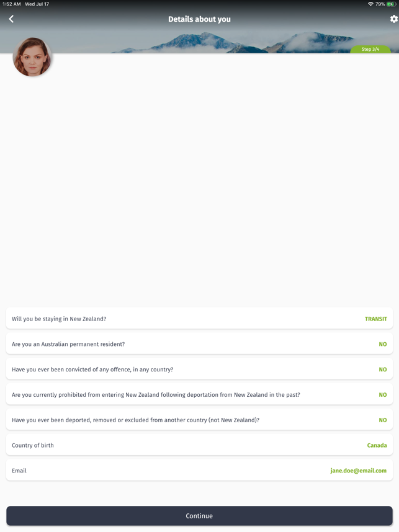Tap the Step 3/4 progress badge
Viewport: 399px width, 532px height.
pyautogui.click(x=370, y=50)
